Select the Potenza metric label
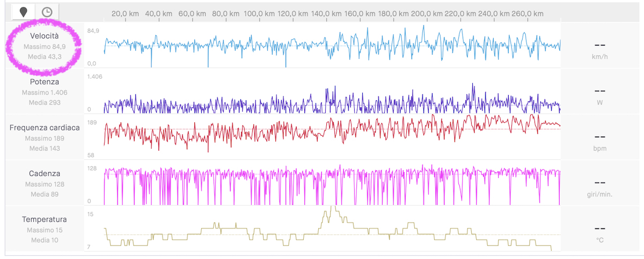Viewport: 644px width, 259px height. click(x=45, y=82)
